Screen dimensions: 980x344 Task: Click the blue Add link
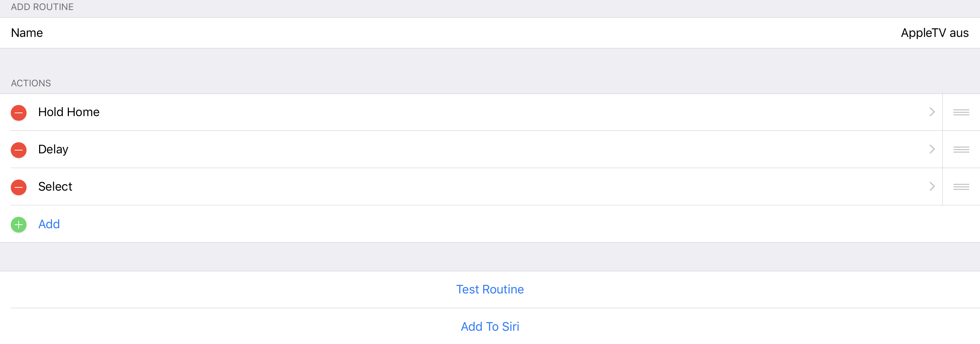[49, 224]
